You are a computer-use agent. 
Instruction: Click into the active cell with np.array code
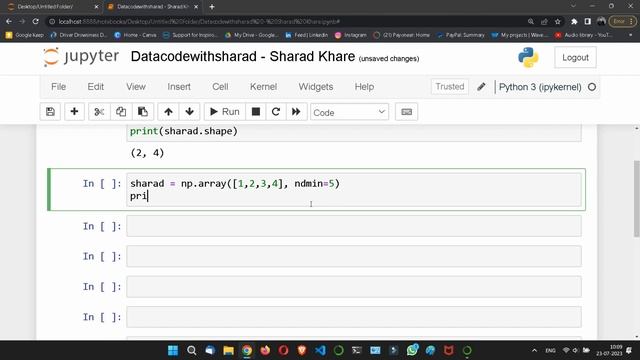tap(354, 190)
